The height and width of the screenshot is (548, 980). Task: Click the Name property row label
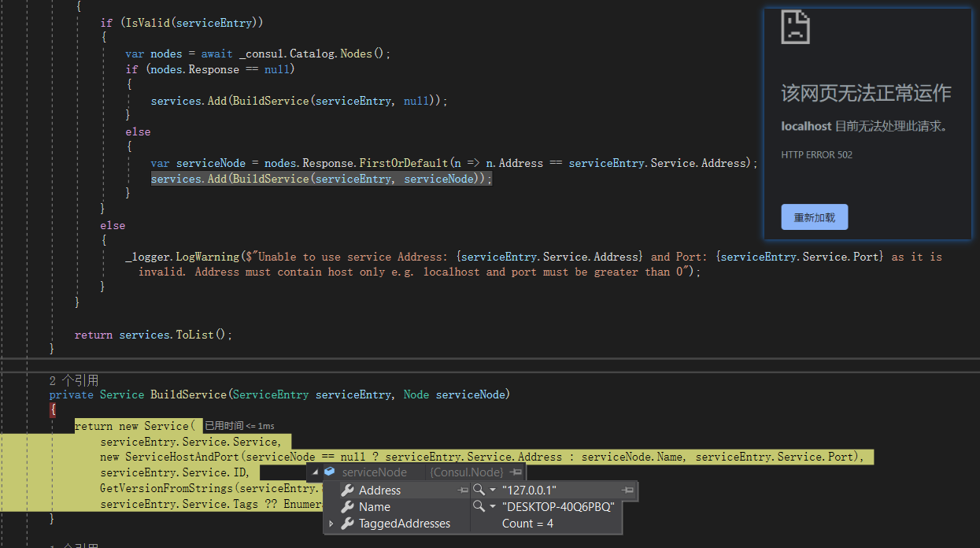375,507
